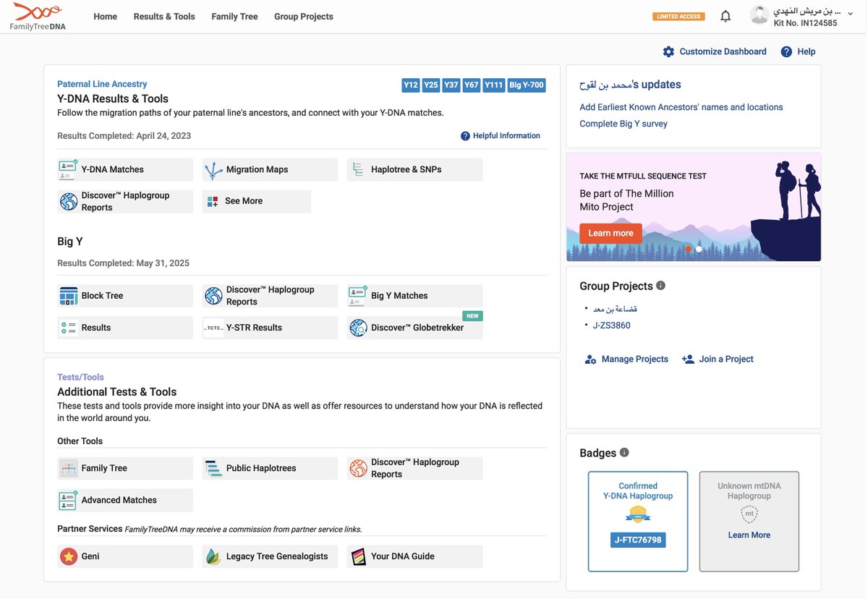The image size is (868, 599).
Task: Click the Y-DNA Matches icon
Action: (x=68, y=169)
